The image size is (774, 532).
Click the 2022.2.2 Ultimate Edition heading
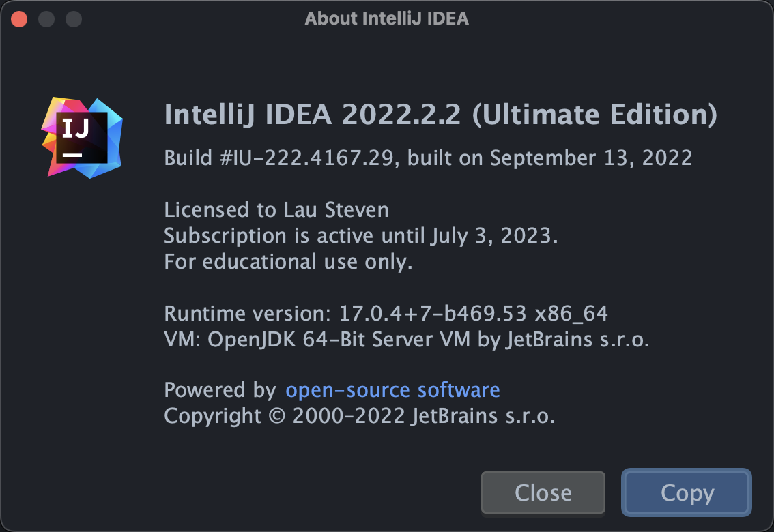tap(440, 115)
